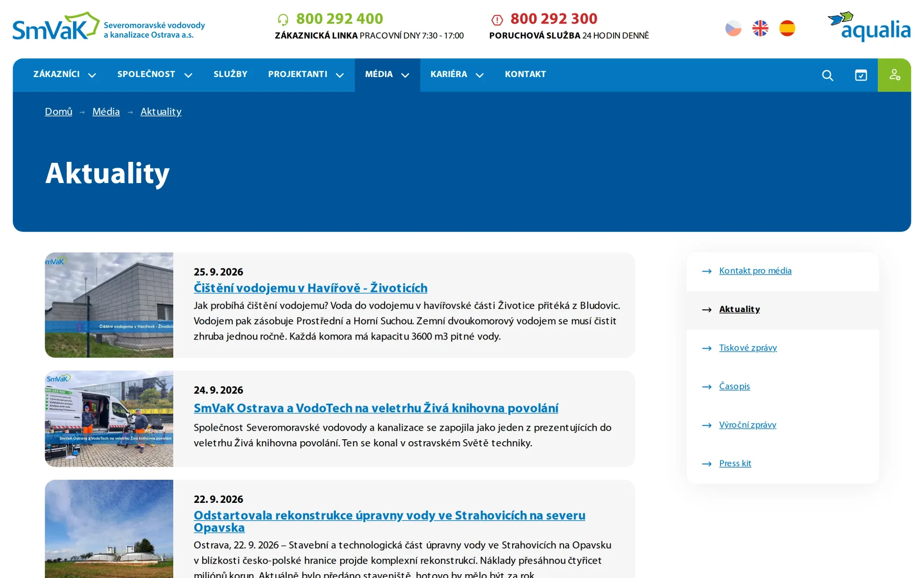
Task: Open Press kit sidebar link
Action: 735,463
